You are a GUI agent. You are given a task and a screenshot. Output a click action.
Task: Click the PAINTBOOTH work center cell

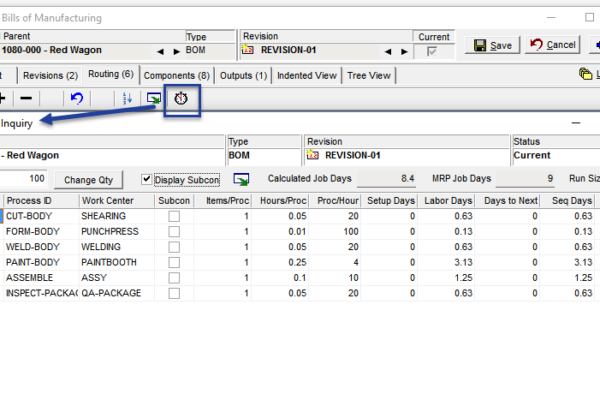pyautogui.click(x=117, y=262)
